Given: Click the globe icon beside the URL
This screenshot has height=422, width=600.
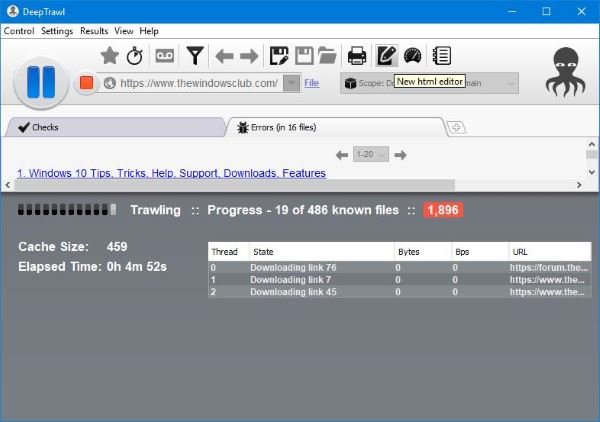Looking at the screenshot, I should pos(110,83).
